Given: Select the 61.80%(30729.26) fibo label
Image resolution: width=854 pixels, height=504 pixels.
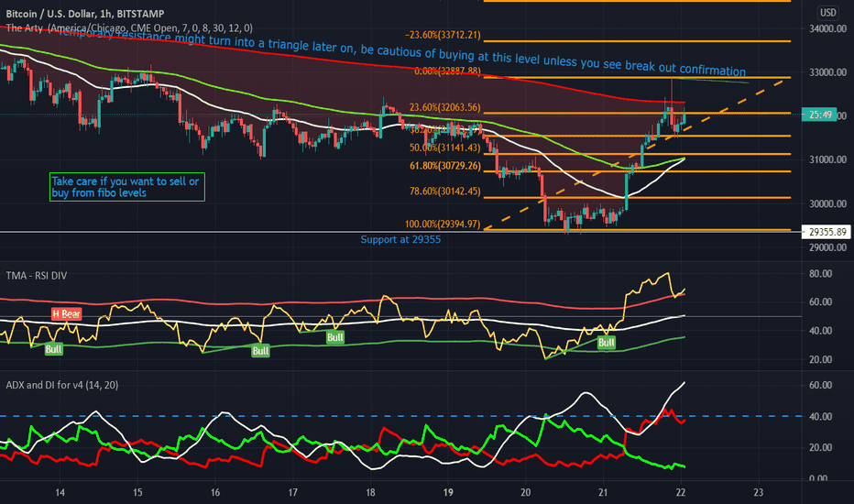Looking at the screenshot, I should [445, 166].
